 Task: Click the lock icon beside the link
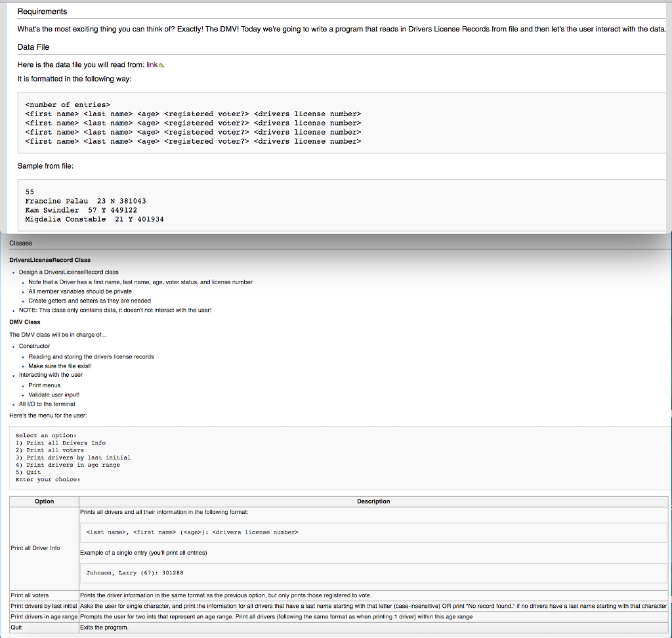coord(161,65)
